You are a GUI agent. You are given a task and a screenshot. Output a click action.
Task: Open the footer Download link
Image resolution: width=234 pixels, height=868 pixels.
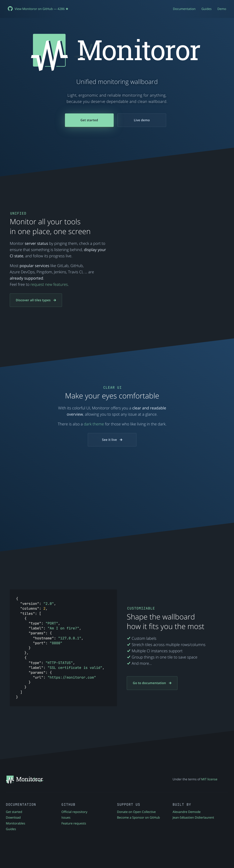click(13, 817)
